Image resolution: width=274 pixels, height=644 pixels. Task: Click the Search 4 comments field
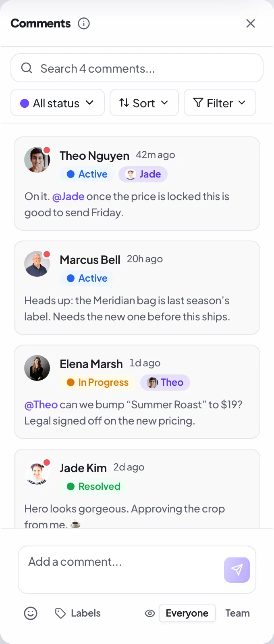[137, 68]
